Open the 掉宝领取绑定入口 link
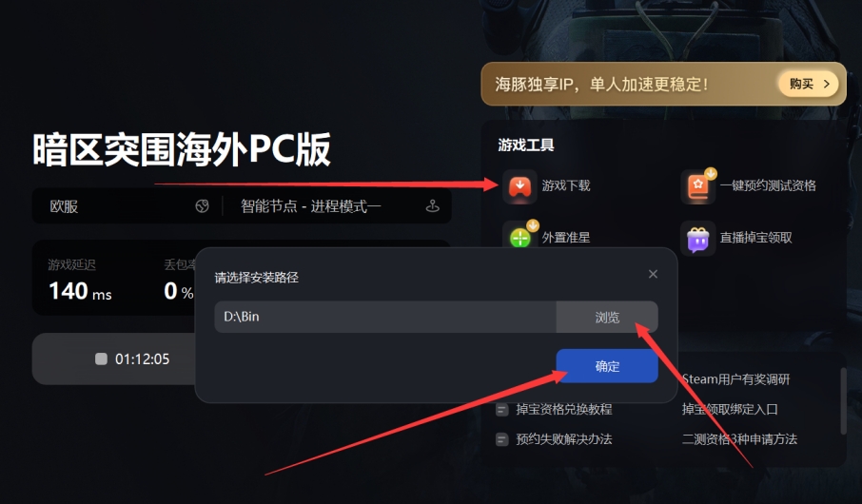Image resolution: width=862 pixels, height=504 pixels. click(x=730, y=410)
